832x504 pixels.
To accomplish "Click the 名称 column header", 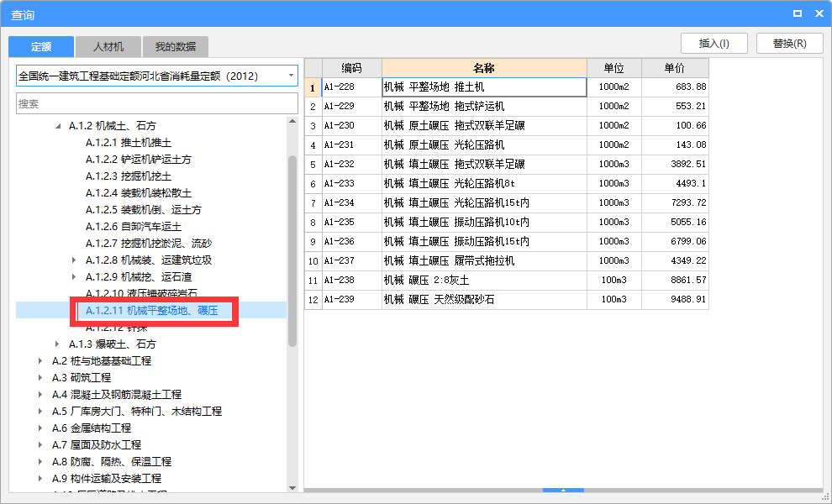I will click(x=484, y=68).
